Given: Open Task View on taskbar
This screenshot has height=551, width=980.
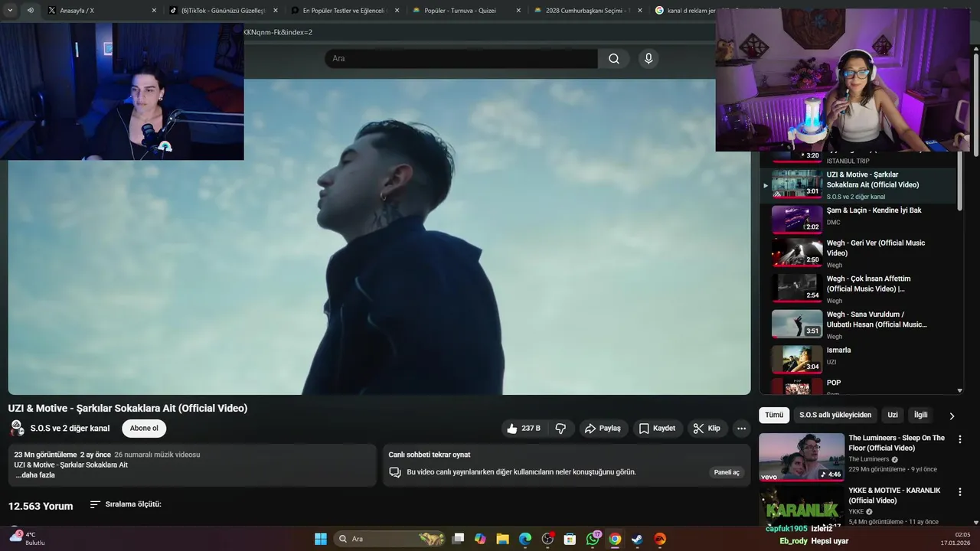Looking at the screenshot, I should 458,539.
